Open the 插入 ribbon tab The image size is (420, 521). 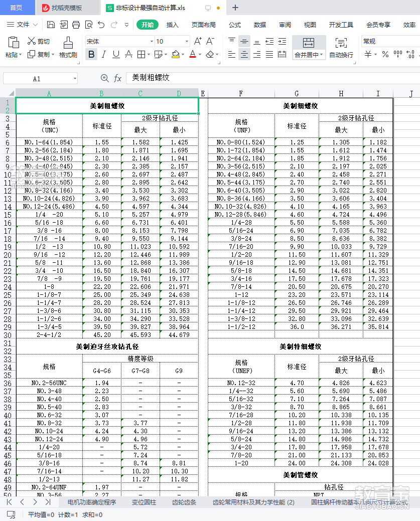point(172,25)
